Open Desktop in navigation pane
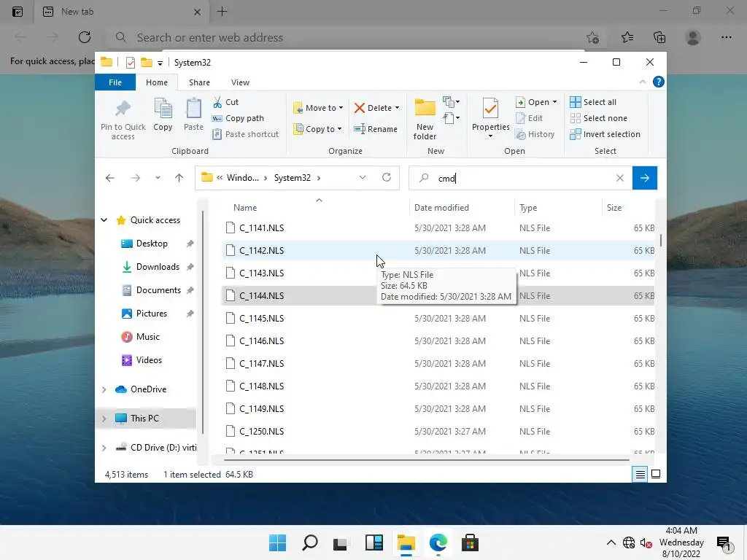 152,244
